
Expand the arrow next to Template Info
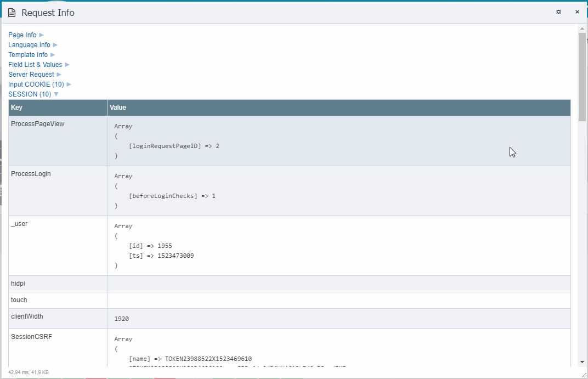(x=53, y=55)
